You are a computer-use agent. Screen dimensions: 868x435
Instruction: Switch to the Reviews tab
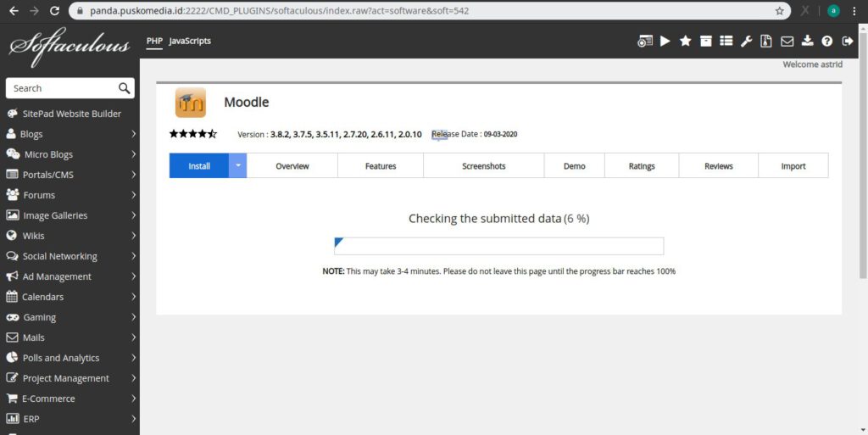719,165
